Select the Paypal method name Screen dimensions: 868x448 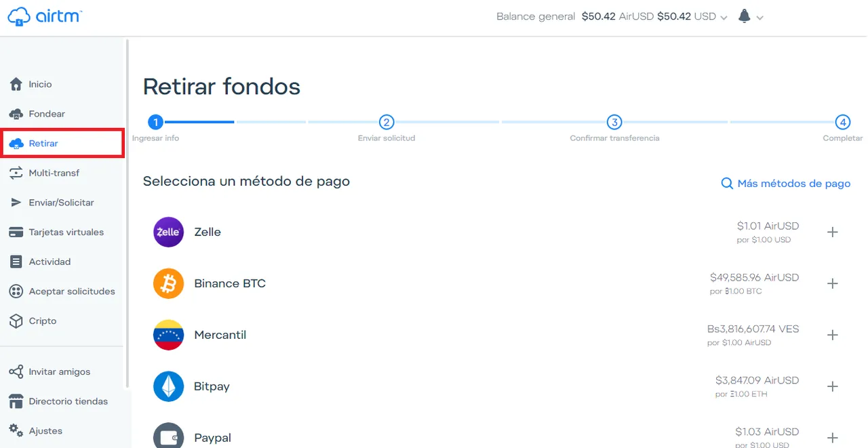212,439
